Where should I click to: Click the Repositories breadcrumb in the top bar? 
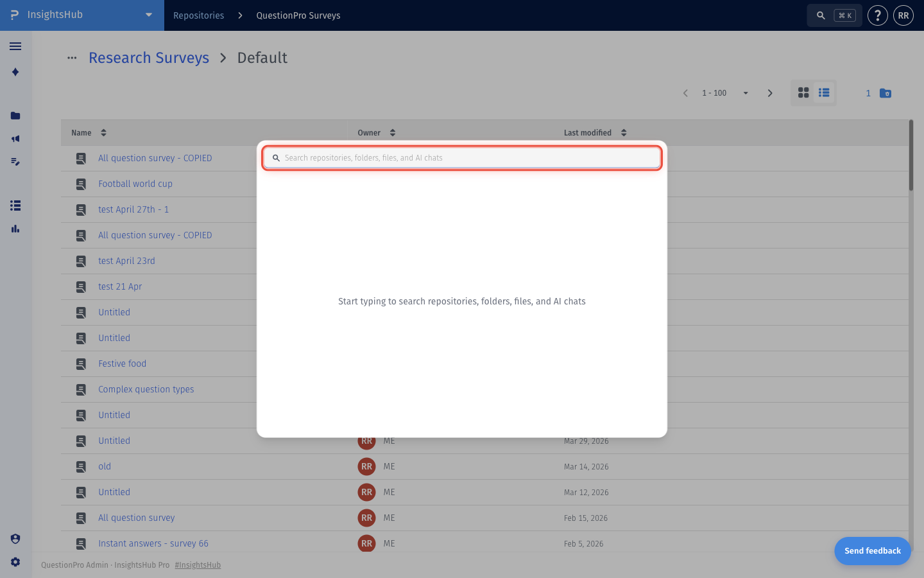tap(199, 15)
